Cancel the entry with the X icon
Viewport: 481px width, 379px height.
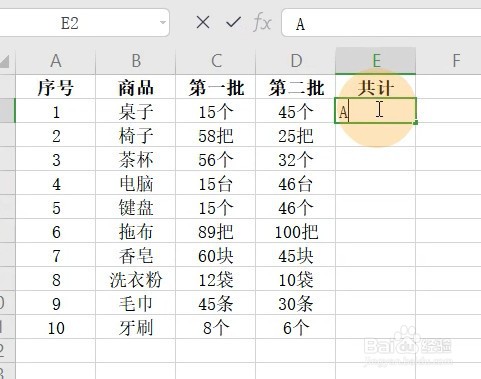tap(203, 23)
